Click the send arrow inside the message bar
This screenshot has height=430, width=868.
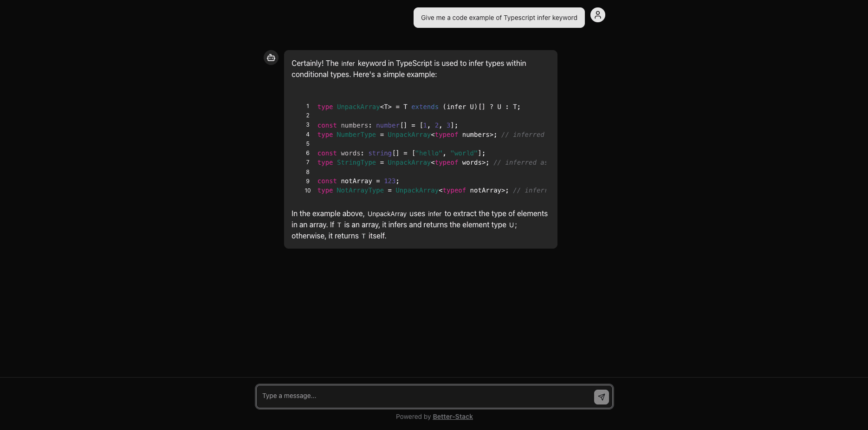[x=602, y=397]
